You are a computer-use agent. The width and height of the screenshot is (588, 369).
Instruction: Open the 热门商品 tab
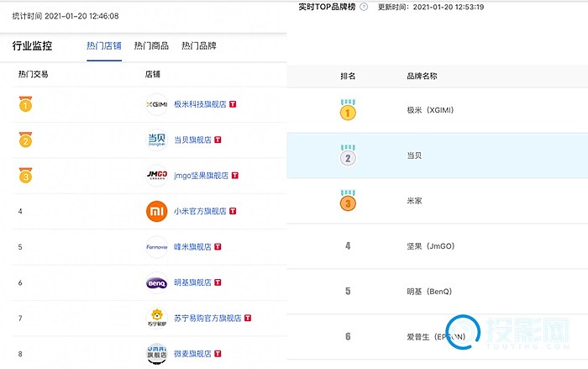pyautogui.click(x=151, y=45)
